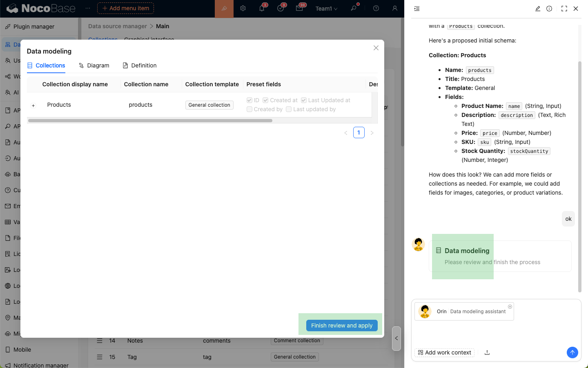Switch to the Diagram tab

pyautogui.click(x=94, y=65)
